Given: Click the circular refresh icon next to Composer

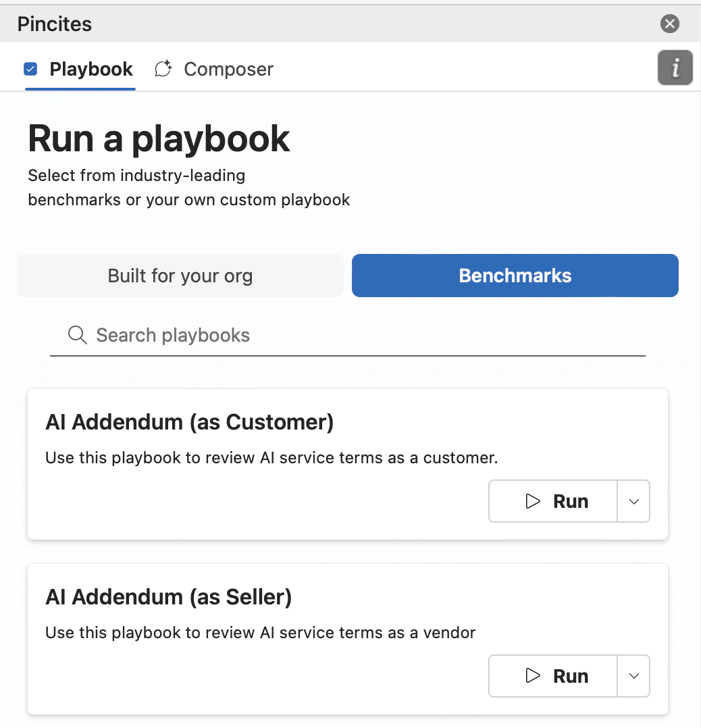Looking at the screenshot, I should 163,68.
